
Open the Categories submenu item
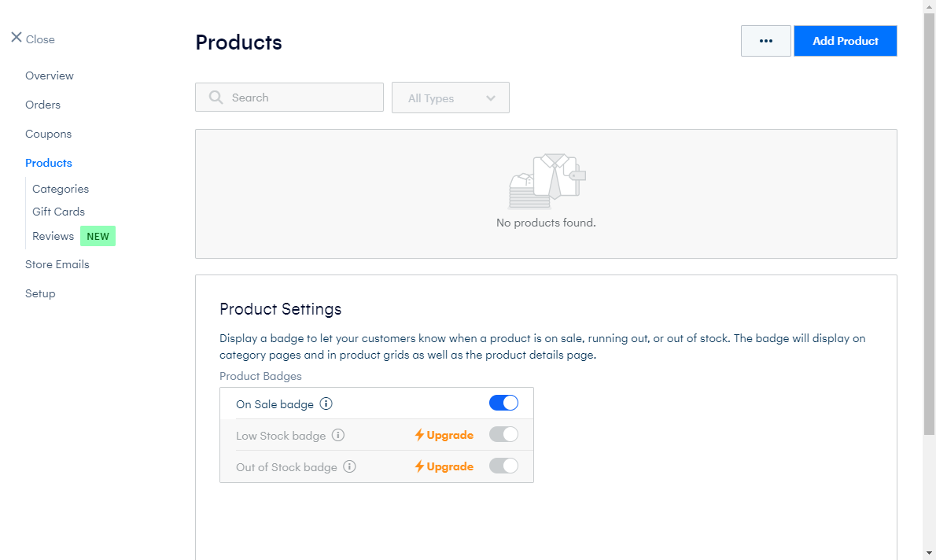[61, 189]
